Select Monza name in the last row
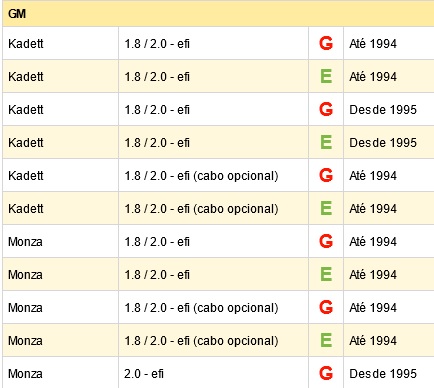Image resolution: width=434 pixels, height=388 pixels. [x=25, y=374]
